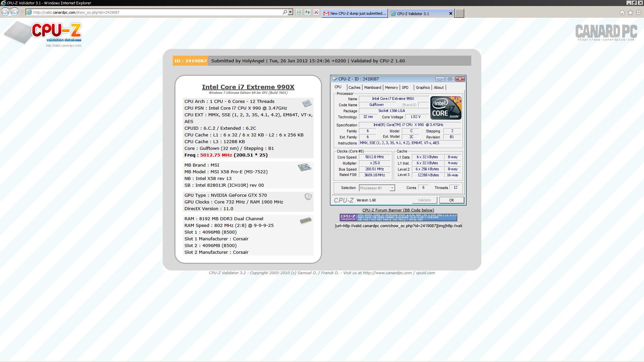Click the Core Speed 5012.8 MHz field
This screenshot has height=362, width=644.
pos(375,157)
